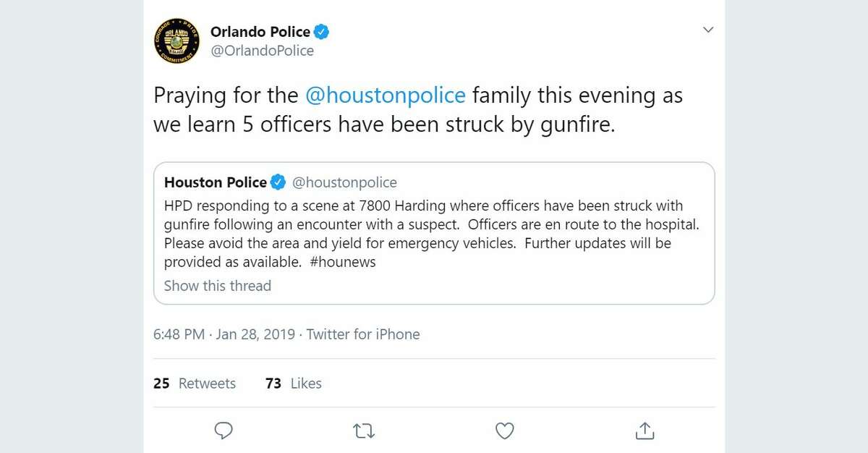Retweet using the retweet arrows icon
Screen dimensions: 868x453
tap(364, 431)
